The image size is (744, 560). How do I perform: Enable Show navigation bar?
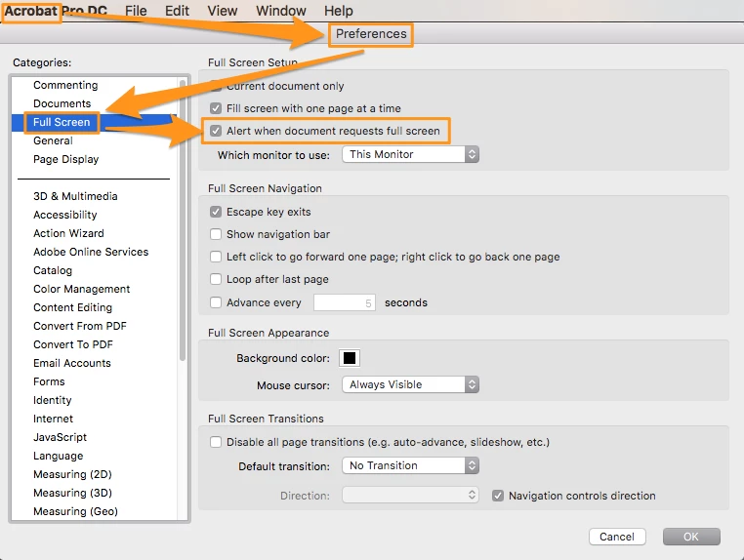(x=216, y=234)
